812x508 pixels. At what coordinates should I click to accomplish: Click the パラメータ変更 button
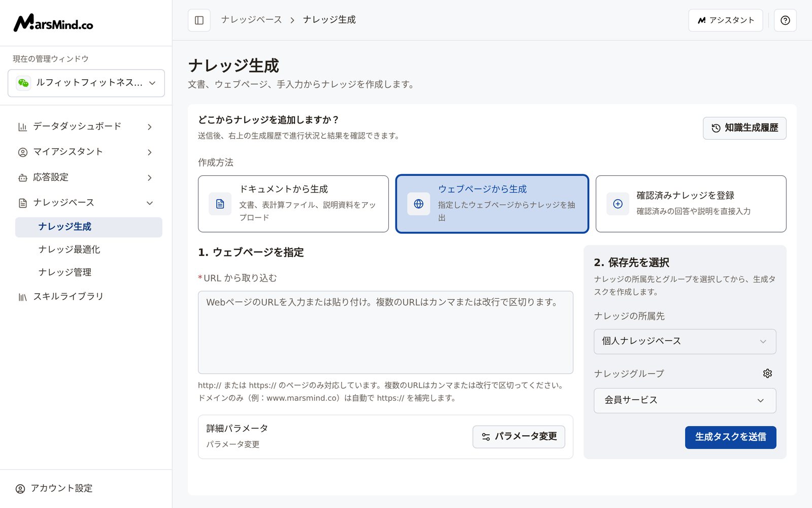tap(519, 437)
